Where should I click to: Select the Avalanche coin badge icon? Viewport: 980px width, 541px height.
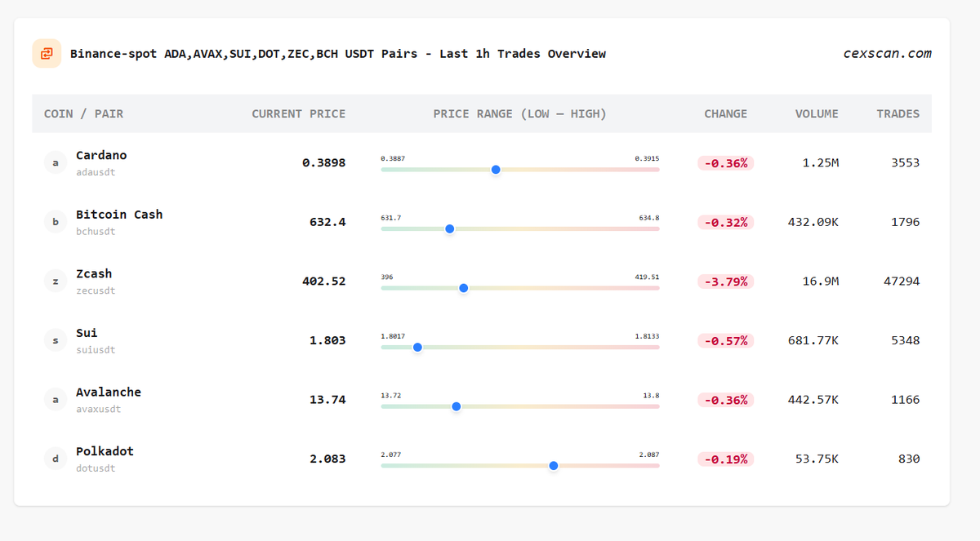(56, 399)
